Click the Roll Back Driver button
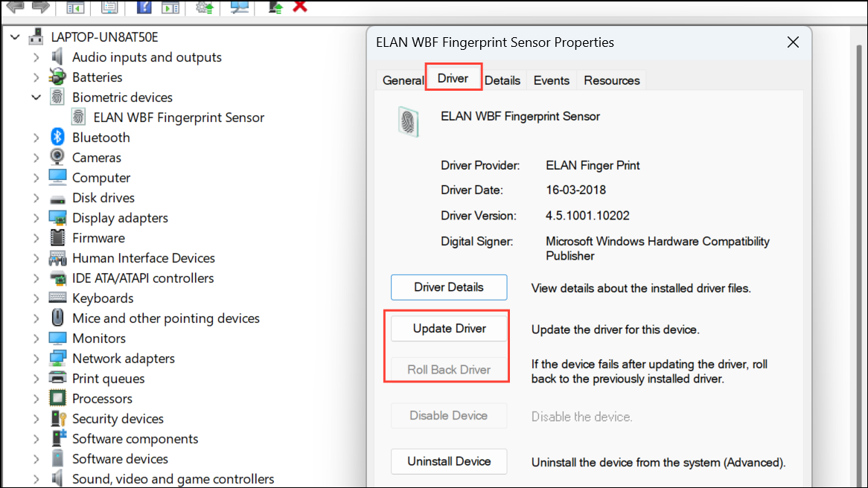This screenshot has height=488, width=868. (x=449, y=370)
